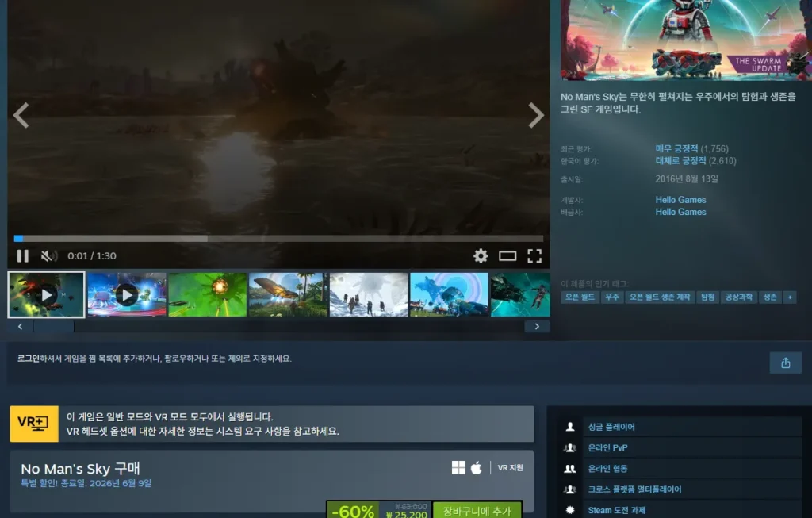Pause the trailer video
812x518 pixels.
(23, 256)
